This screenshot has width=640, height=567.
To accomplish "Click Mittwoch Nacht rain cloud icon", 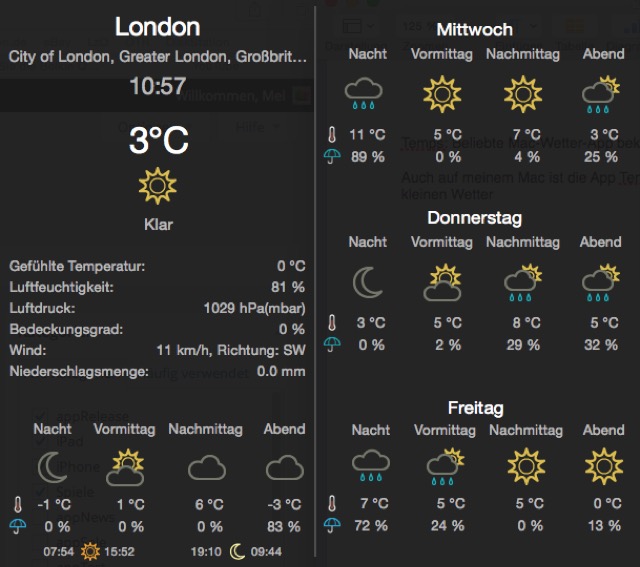I will coord(364,94).
